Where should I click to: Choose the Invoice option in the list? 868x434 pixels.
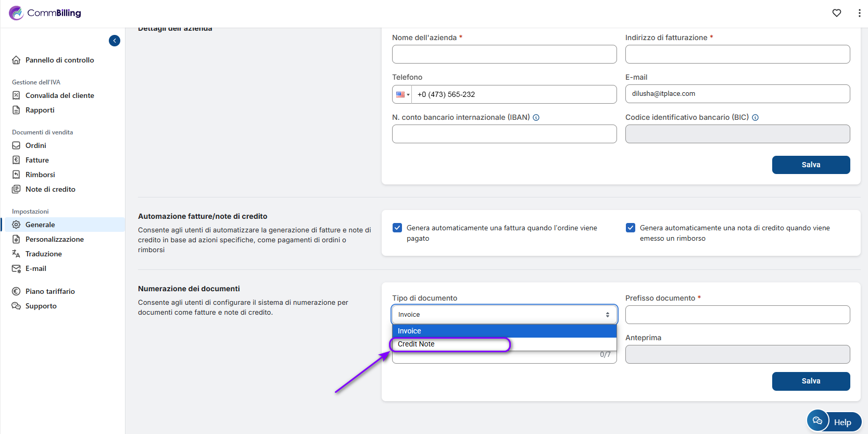click(x=410, y=331)
